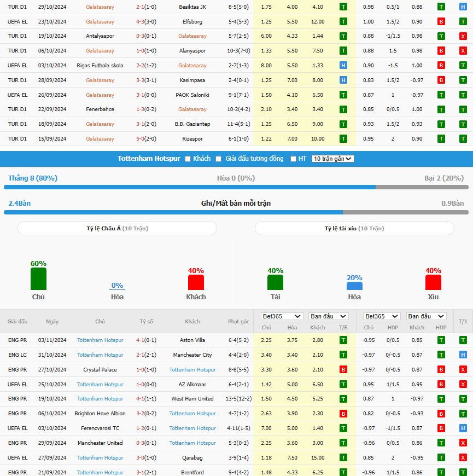Toggle the HT checkbox
Viewport: 473px width, 476px height.
coord(293,159)
